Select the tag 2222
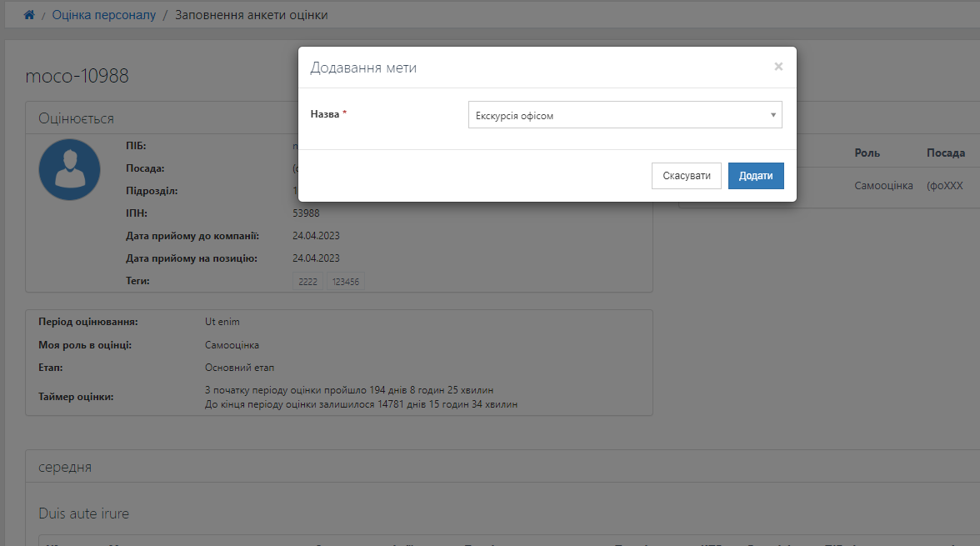 [x=307, y=282]
